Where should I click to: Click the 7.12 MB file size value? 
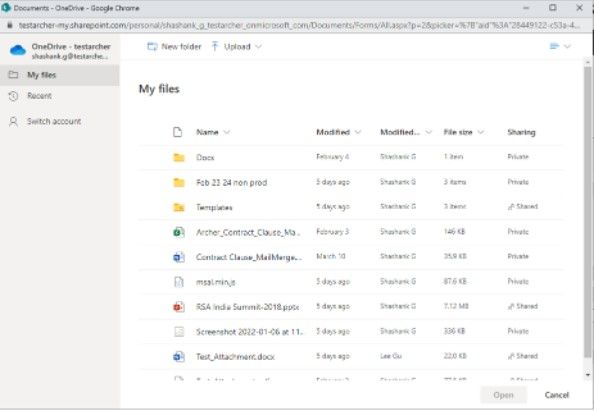coord(456,306)
